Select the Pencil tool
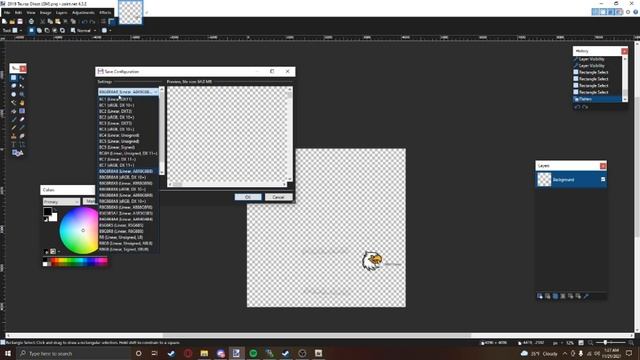The image size is (640, 360). pos(13,128)
